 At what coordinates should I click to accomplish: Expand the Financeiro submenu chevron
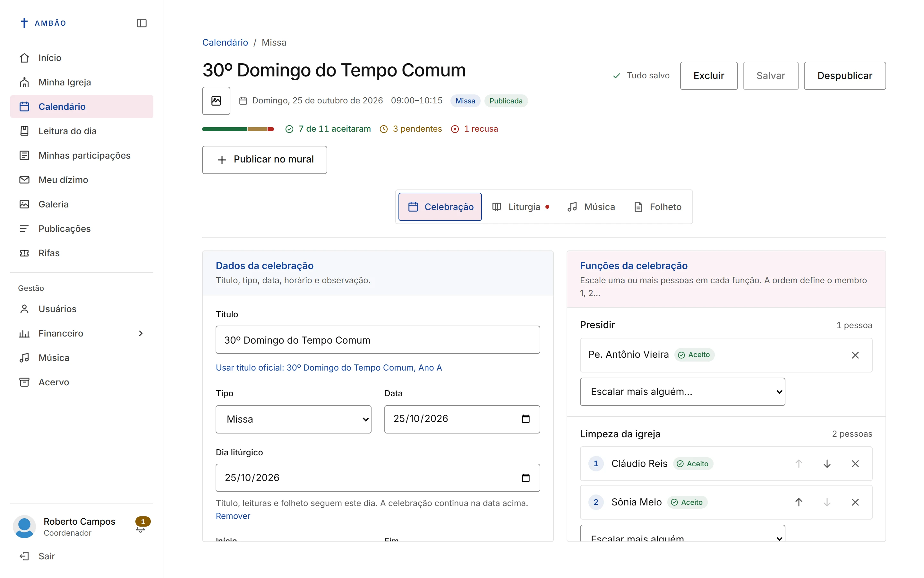pos(141,333)
